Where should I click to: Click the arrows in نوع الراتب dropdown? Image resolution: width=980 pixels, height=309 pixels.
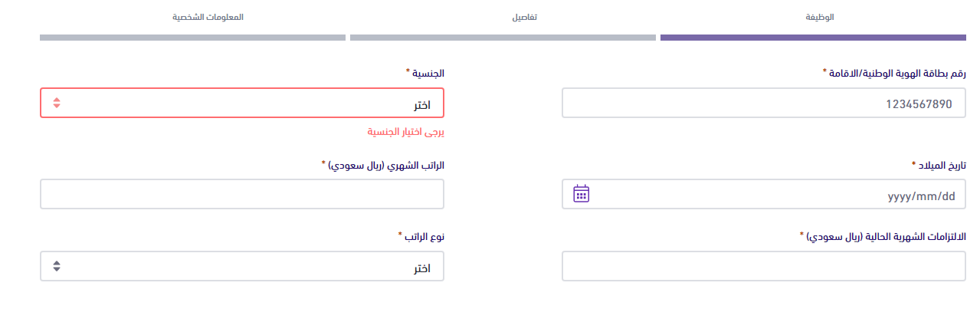57,267
